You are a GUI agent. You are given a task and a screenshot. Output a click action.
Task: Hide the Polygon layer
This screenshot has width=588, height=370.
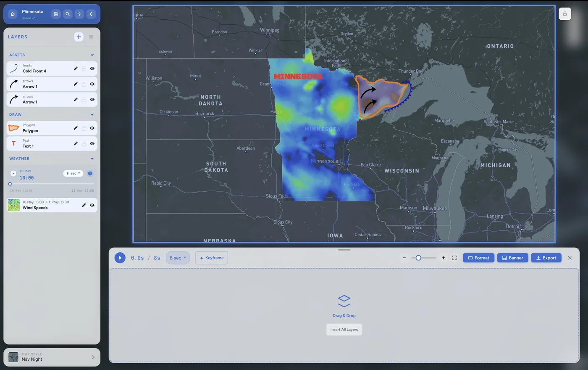coord(92,128)
